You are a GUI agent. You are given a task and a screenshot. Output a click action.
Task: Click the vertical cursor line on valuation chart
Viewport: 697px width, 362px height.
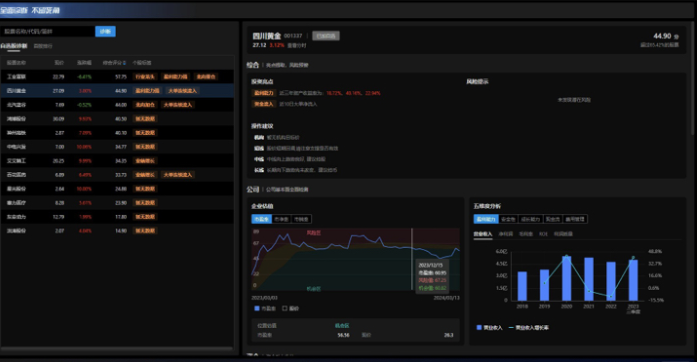pyautogui.click(x=412, y=259)
